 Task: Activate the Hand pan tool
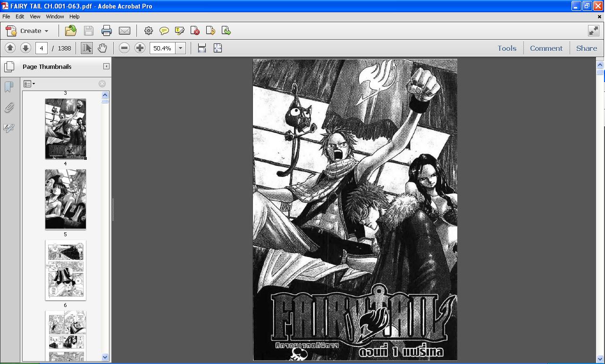click(102, 48)
